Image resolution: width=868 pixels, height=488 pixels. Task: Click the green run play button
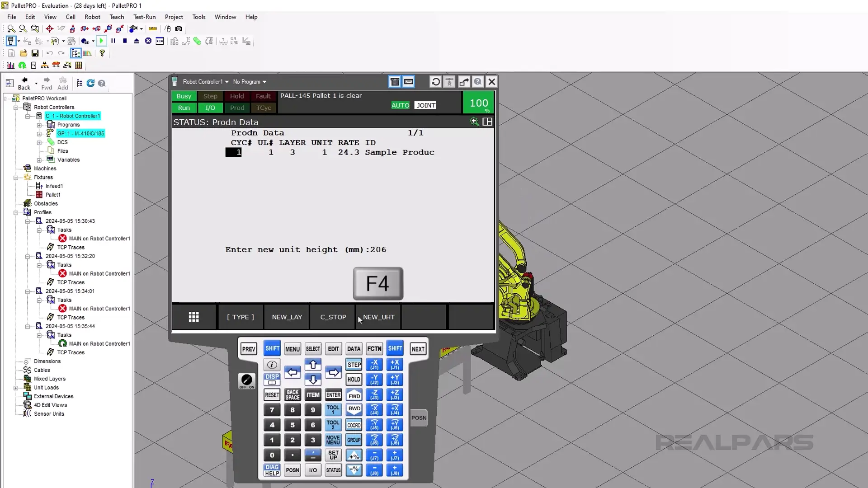tap(101, 41)
